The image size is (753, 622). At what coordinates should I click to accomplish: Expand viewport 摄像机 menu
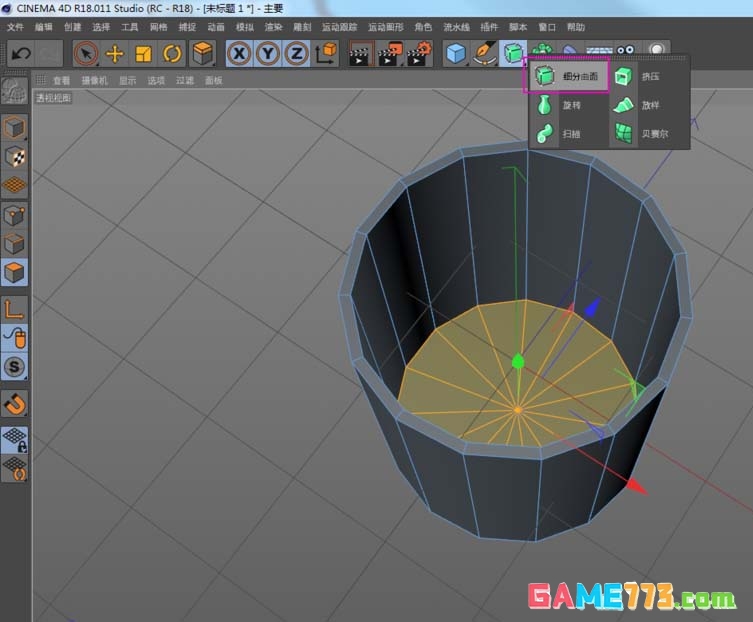pos(95,81)
